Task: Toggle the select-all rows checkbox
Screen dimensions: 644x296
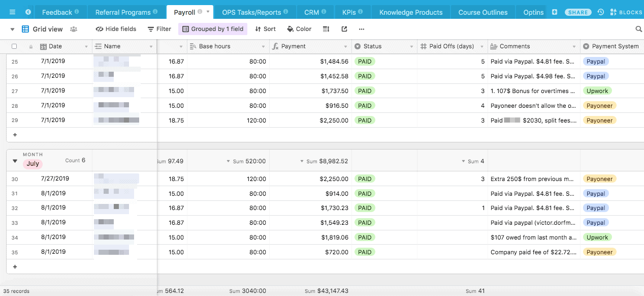Action: pos(14,46)
